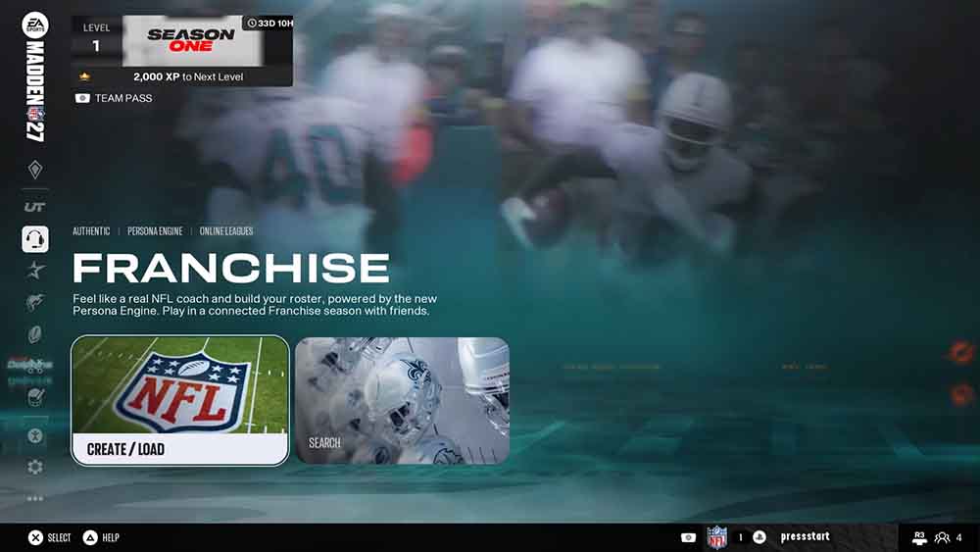Select the helmet and pencil creation icon
This screenshot has height=552, width=980.
click(x=35, y=396)
